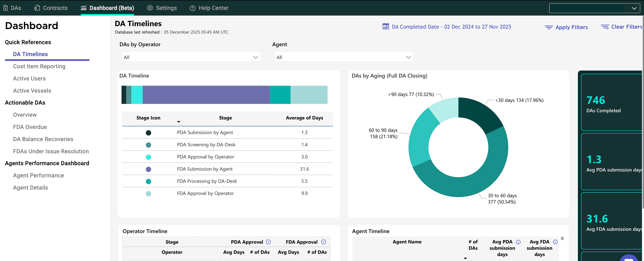Go to the FDA Overdue page
The width and height of the screenshot is (644, 261).
point(30,127)
